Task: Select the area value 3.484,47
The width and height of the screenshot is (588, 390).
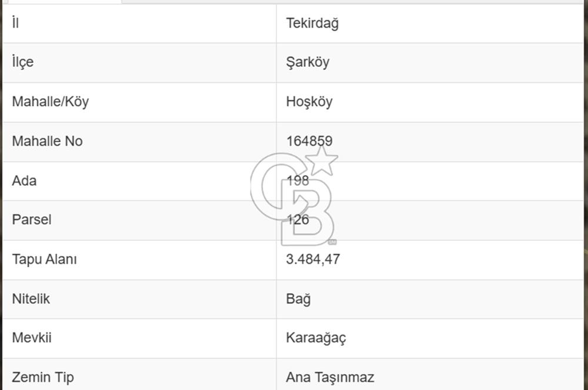Action: (x=313, y=259)
